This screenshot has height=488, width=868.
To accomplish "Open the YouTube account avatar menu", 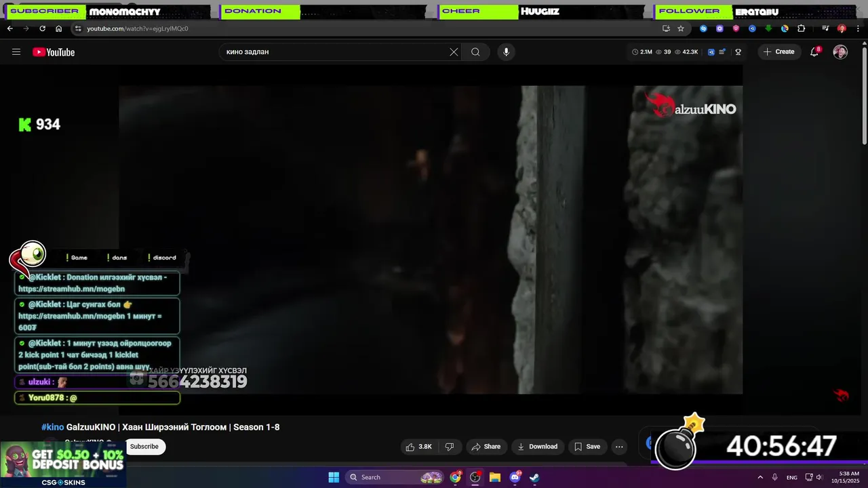I will click(x=840, y=52).
